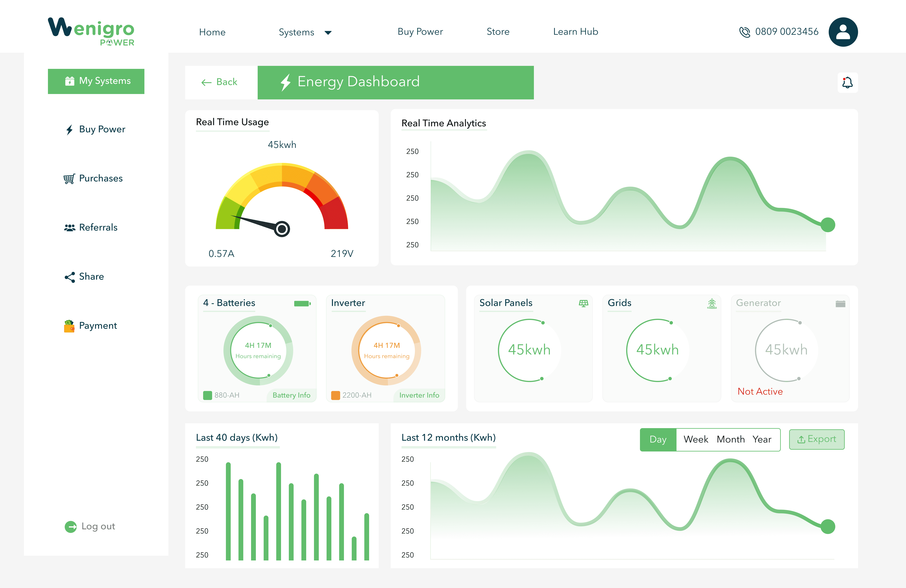Click the tallest first bar in Last 40 days
The width and height of the screenshot is (906, 588).
point(228,511)
